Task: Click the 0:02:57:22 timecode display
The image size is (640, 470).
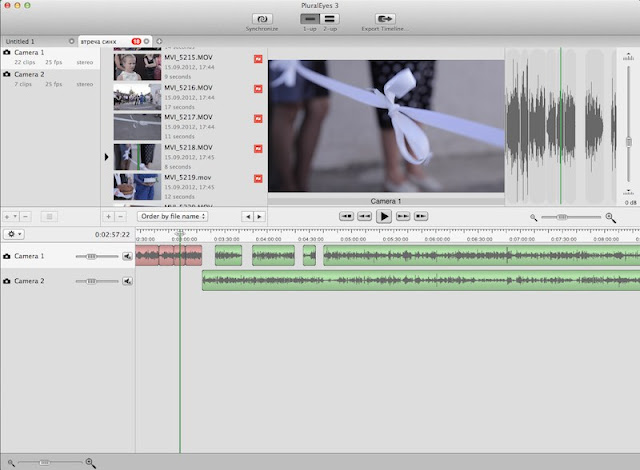Action: pyautogui.click(x=112, y=235)
